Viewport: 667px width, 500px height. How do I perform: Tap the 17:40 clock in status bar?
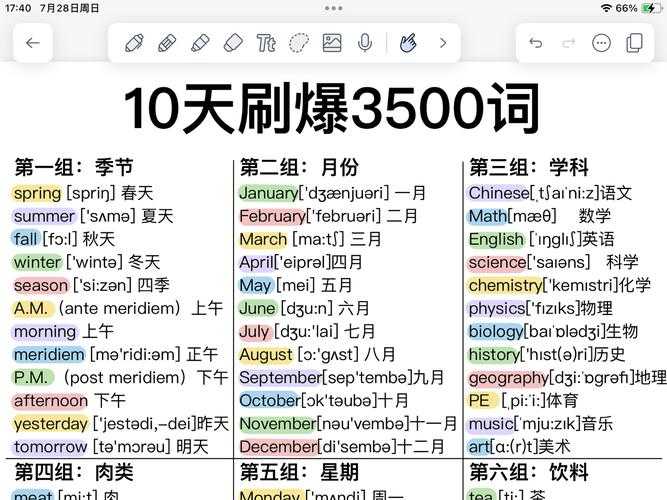(x=18, y=8)
